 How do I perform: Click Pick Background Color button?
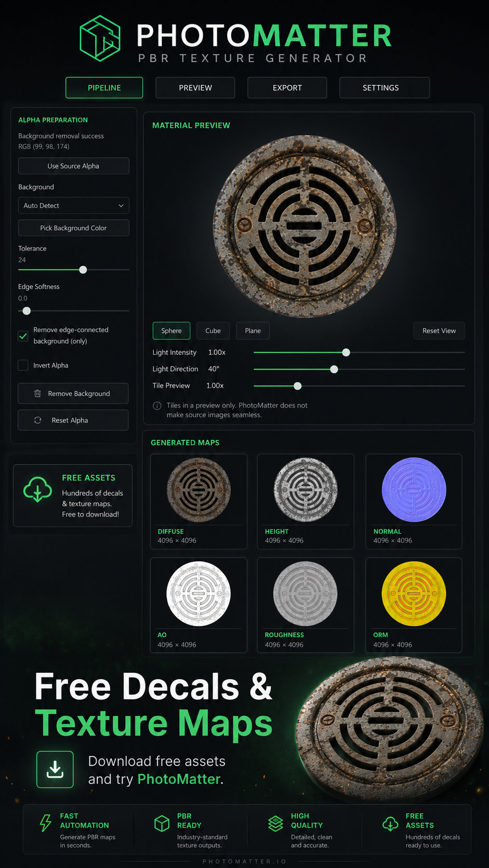[73, 228]
